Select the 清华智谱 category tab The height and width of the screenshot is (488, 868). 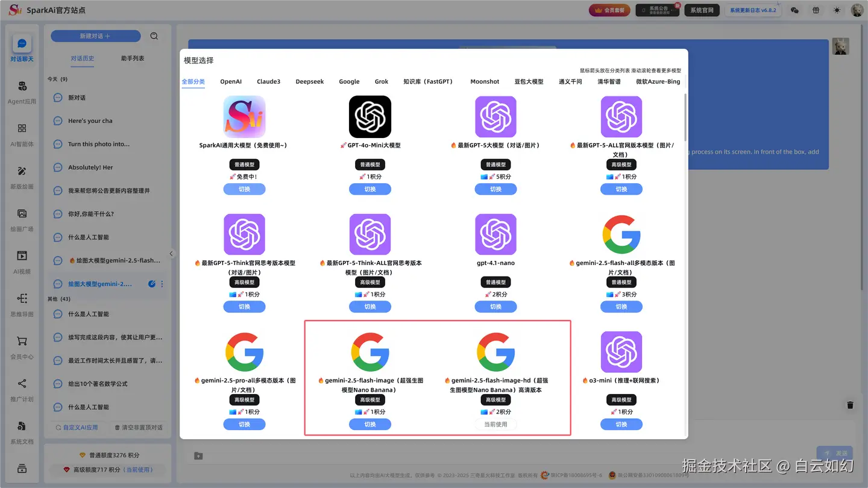click(609, 81)
